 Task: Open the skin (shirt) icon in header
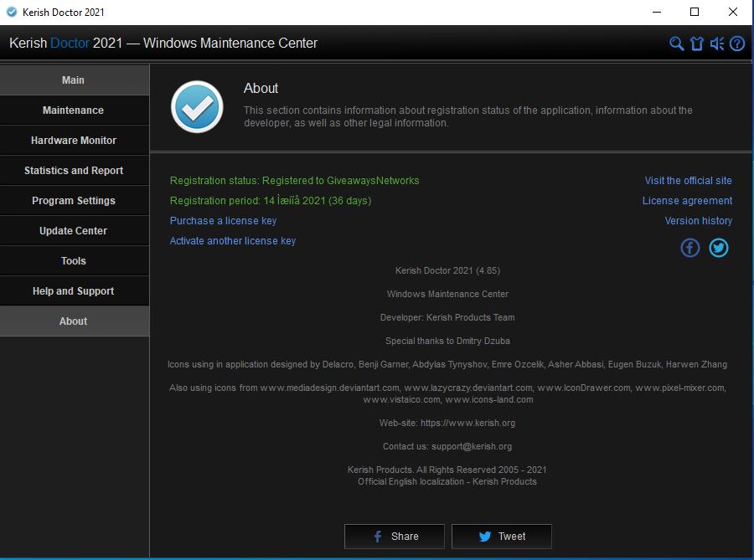point(697,44)
